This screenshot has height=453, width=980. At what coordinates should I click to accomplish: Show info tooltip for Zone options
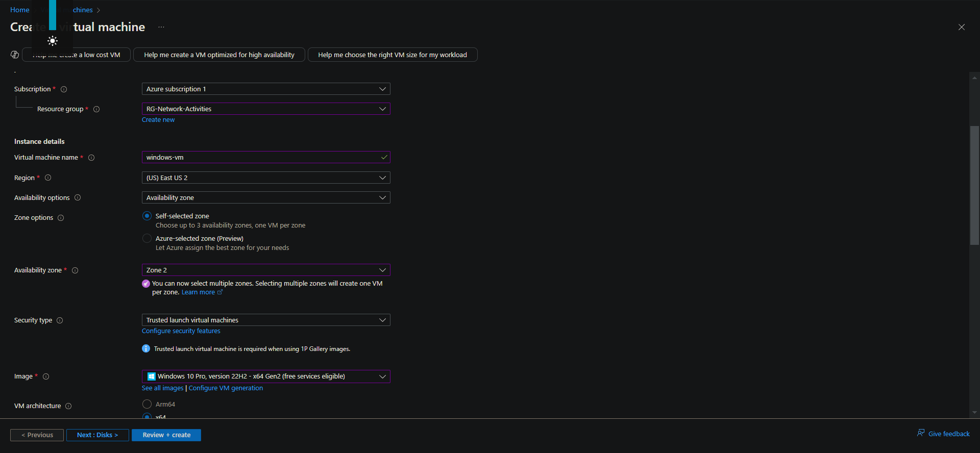pyautogui.click(x=61, y=218)
